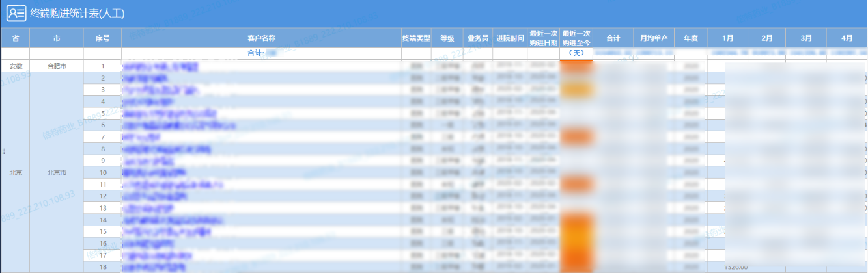Click the 合肥市 city cell
Screen dimensions: 868x273
[57, 66]
